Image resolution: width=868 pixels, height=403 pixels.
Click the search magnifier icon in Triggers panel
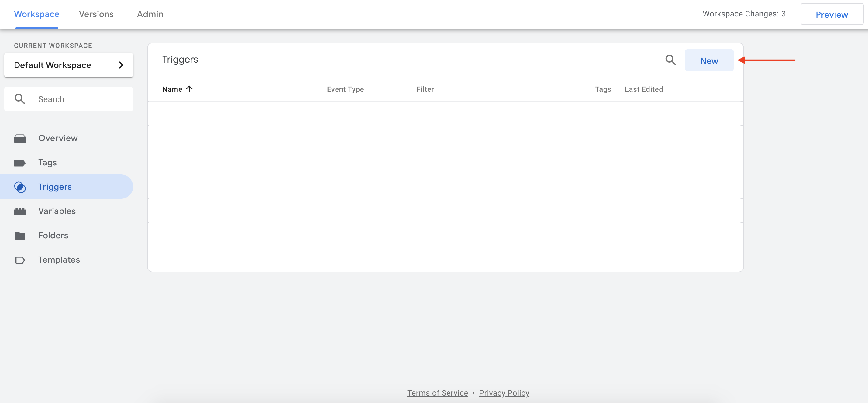tap(670, 60)
